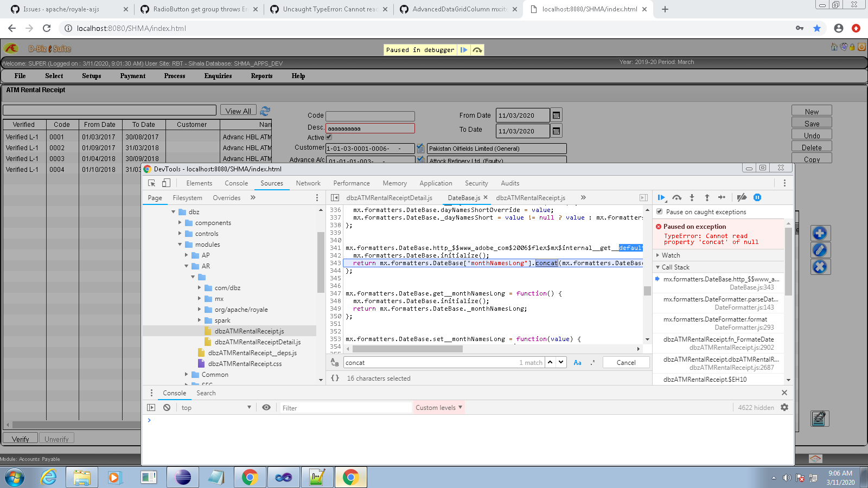This screenshot has height=488, width=868.
Task: Step over next function call
Action: pyautogui.click(x=677, y=198)
